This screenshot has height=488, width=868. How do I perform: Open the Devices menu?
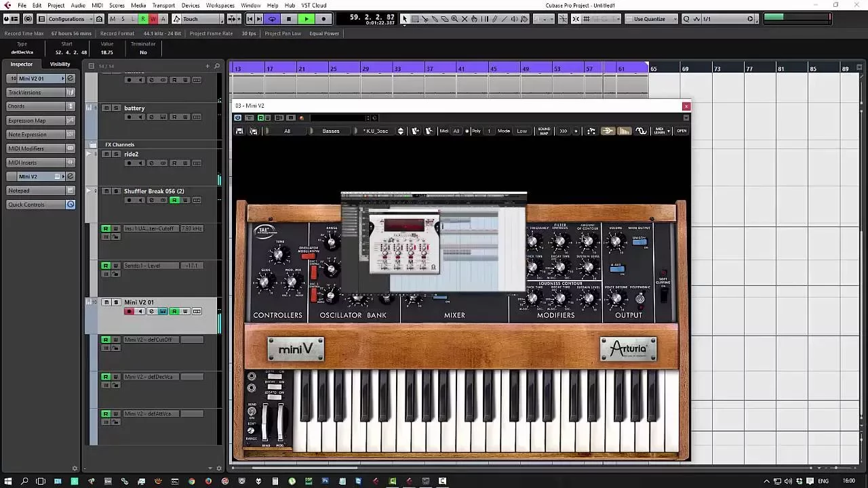tap(191, 5)
